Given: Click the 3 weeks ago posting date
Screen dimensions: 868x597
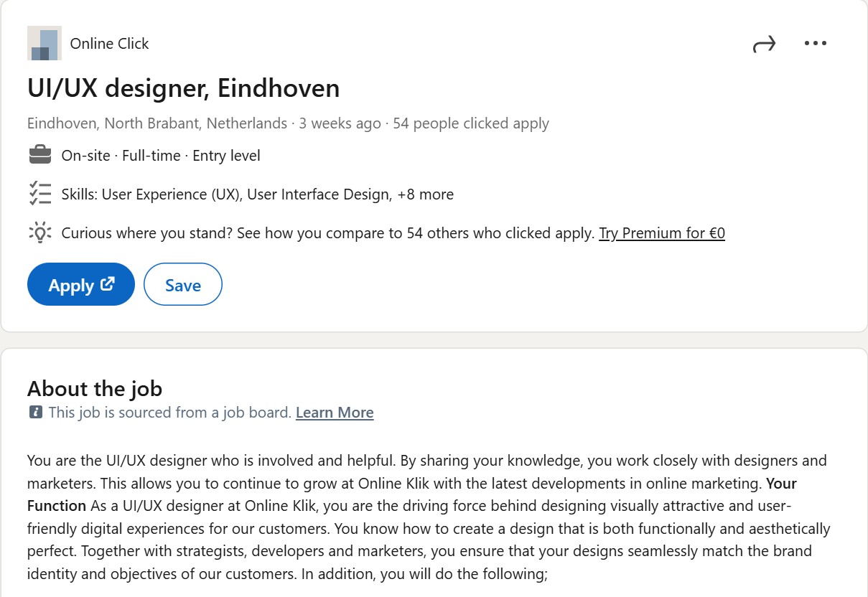Looking at the screenshot, I should coord(340,123).
